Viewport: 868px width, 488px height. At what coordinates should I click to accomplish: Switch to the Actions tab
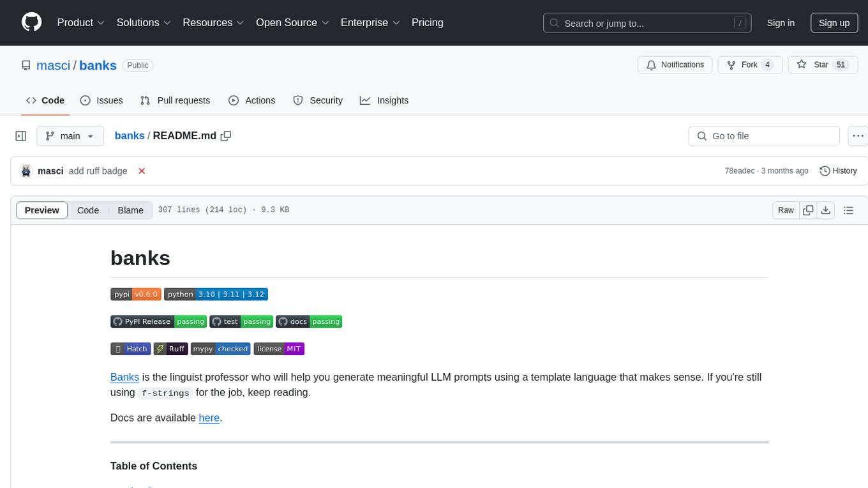point(251,100)
